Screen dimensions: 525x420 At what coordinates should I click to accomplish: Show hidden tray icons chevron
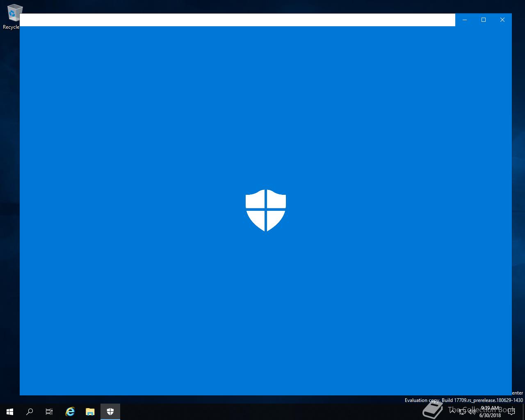click(452, 411)
